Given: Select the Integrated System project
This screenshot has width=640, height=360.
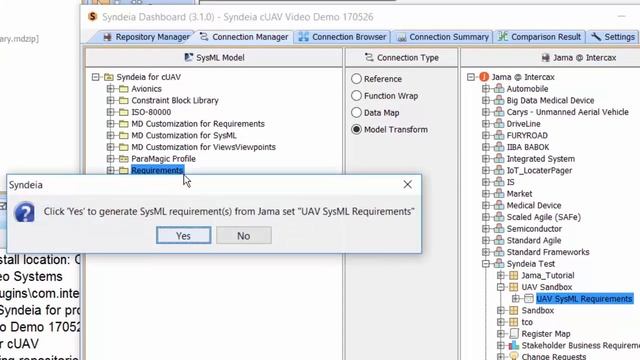Looking at the screenshot, I should pyautogui.click(x=540, y=159).
